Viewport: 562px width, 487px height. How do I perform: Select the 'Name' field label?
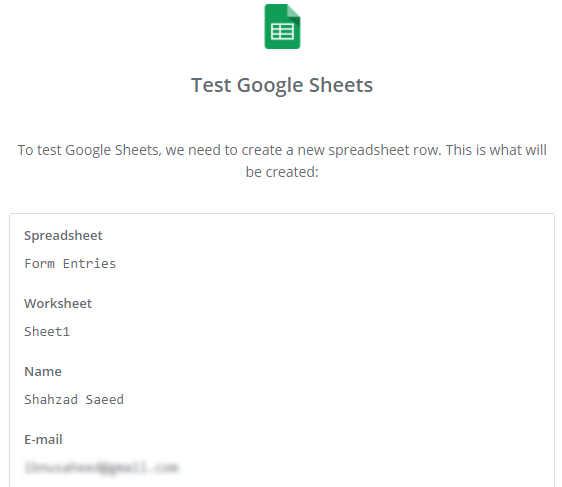click(x=43, y=372)
